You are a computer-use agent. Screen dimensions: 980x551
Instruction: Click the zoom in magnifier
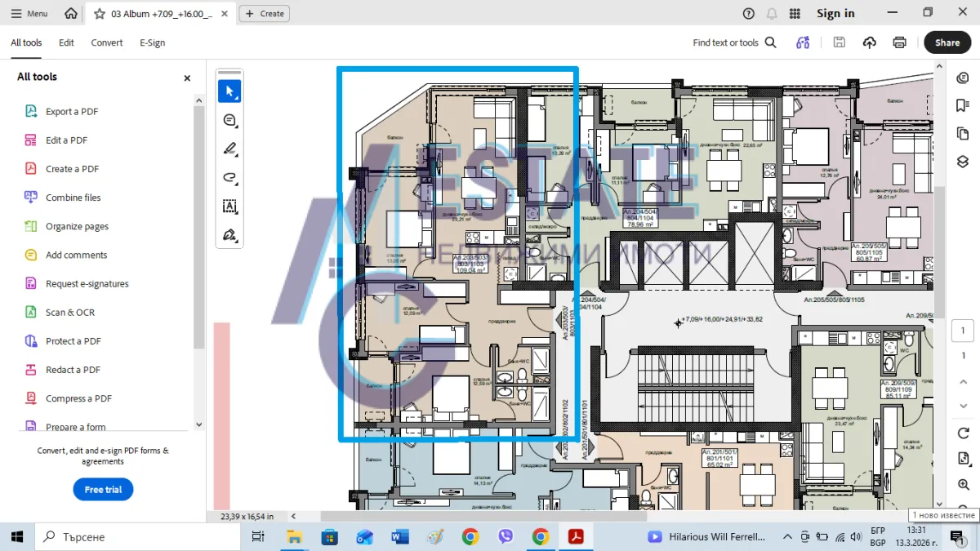point(963,485)
